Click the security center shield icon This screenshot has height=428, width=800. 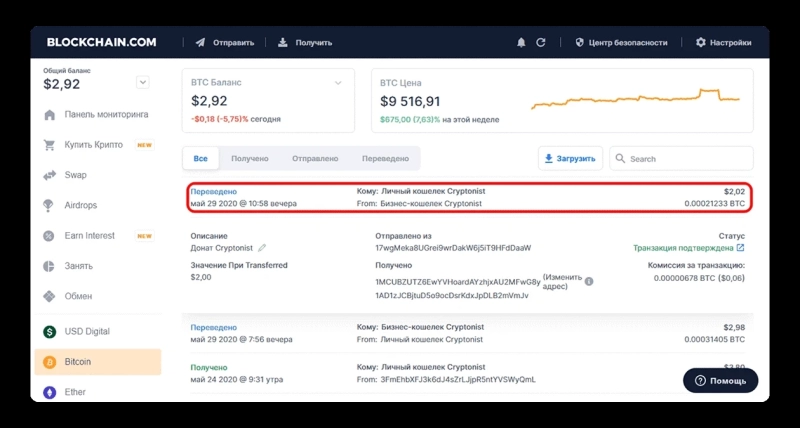[579, 43]
